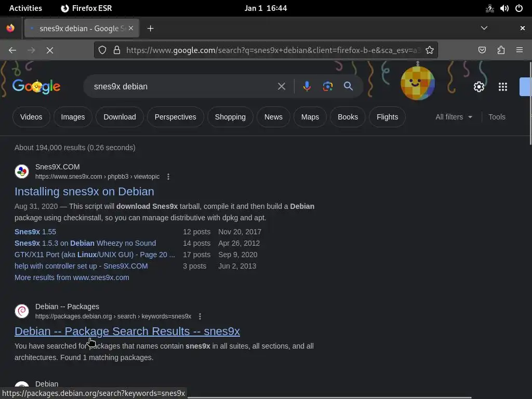The width and height of the screenshot is (532, 399).
Task: List all tabs dropdown arrow
Action: click(x=484, y=28)
